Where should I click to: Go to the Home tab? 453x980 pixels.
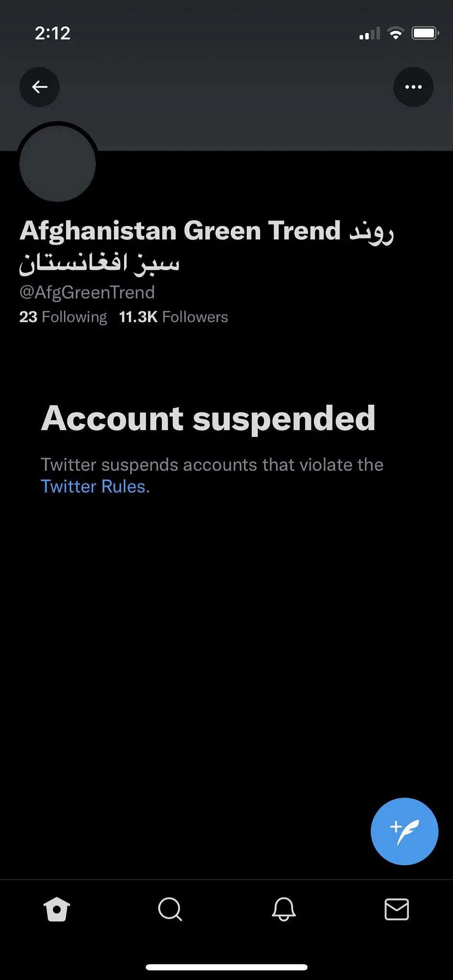click(57, 909)
